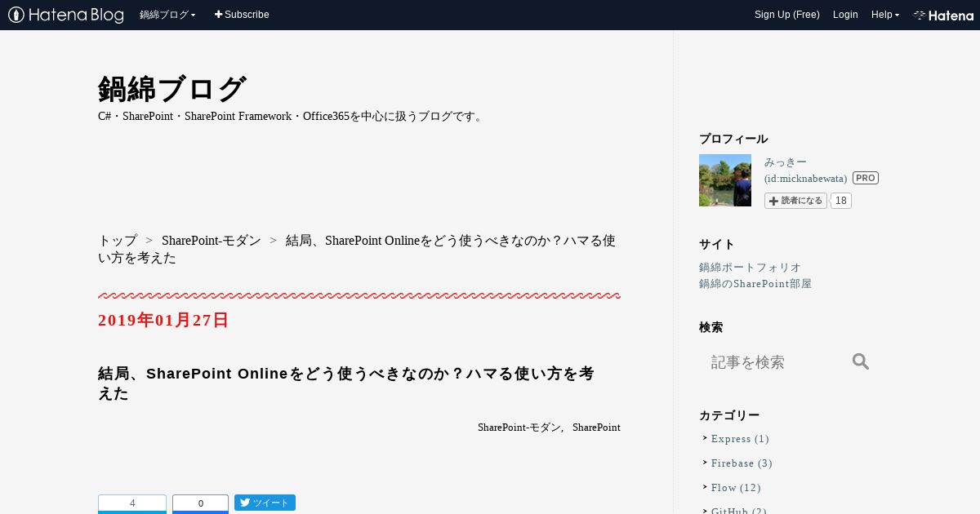The image size is (980, 514).
Task: Click the search magnifier icon
Action: [x=861, y=361]
